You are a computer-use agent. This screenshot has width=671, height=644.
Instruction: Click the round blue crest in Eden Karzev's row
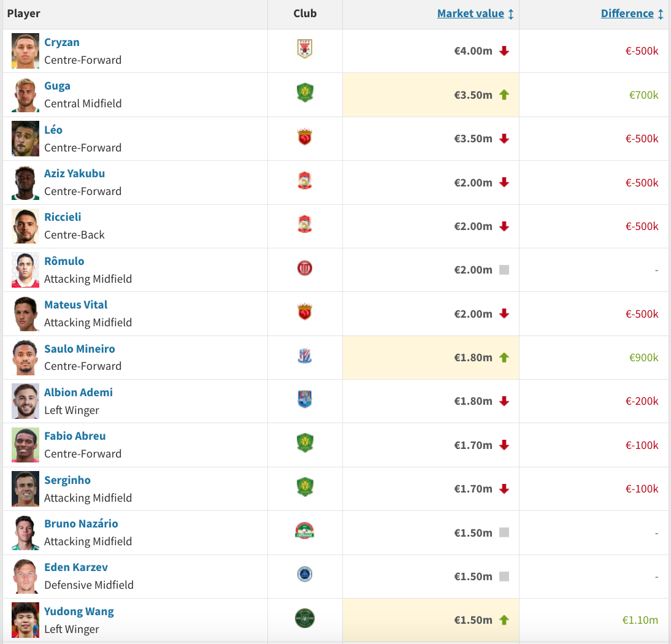point(305,574)
